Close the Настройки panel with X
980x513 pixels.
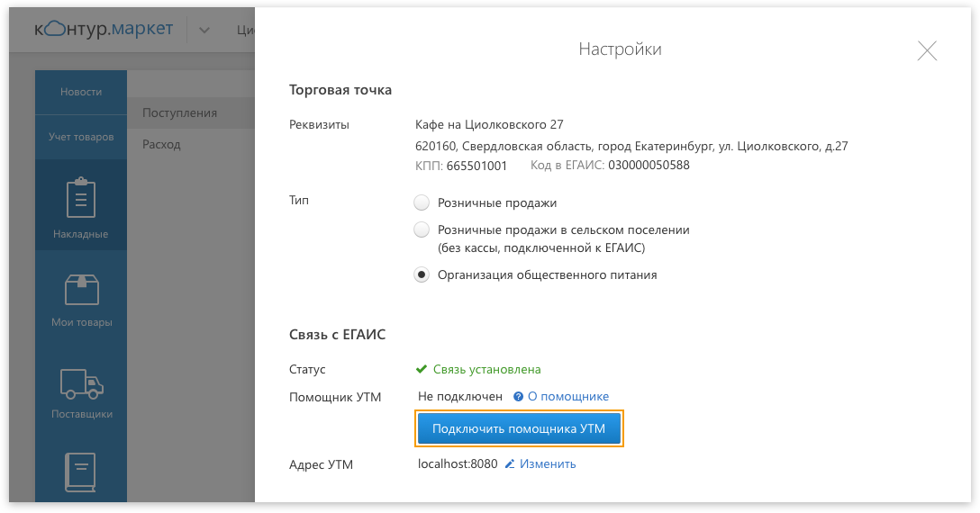(x=927, y=50)
